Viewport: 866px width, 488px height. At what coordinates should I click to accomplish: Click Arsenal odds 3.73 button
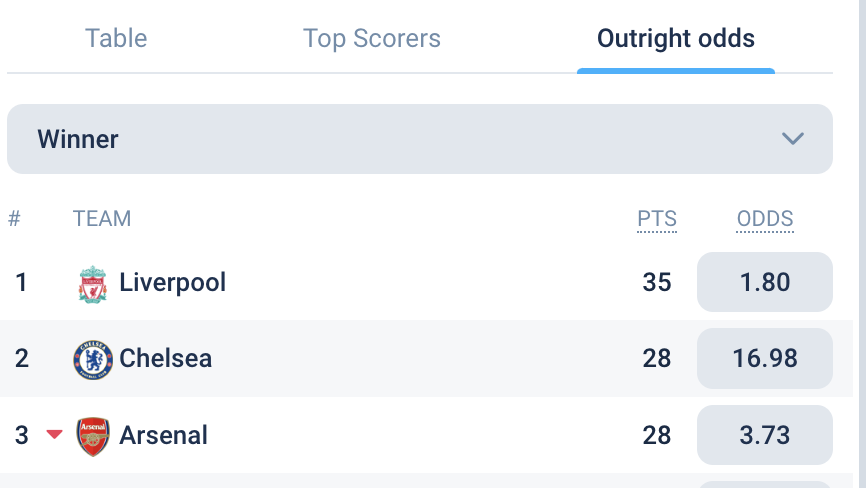[765, 435]
